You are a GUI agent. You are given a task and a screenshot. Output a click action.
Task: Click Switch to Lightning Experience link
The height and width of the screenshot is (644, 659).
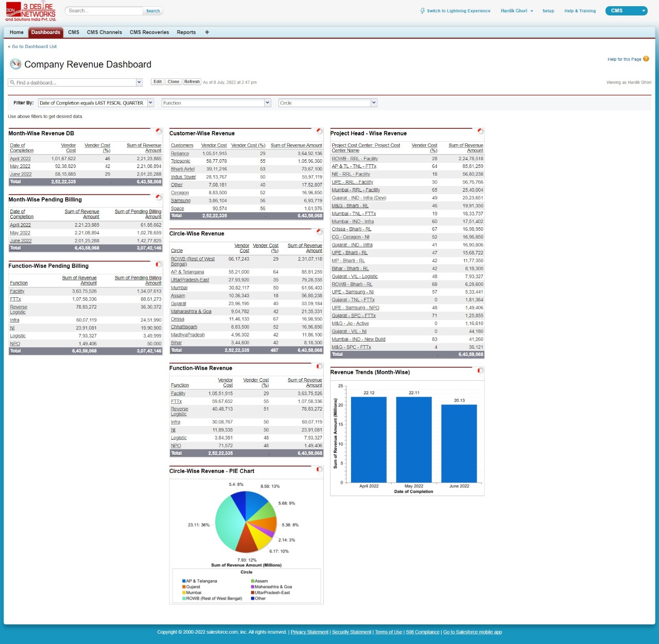458,11
